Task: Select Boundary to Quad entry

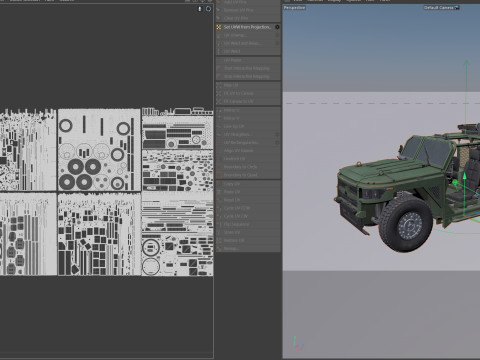Action: 248,175
